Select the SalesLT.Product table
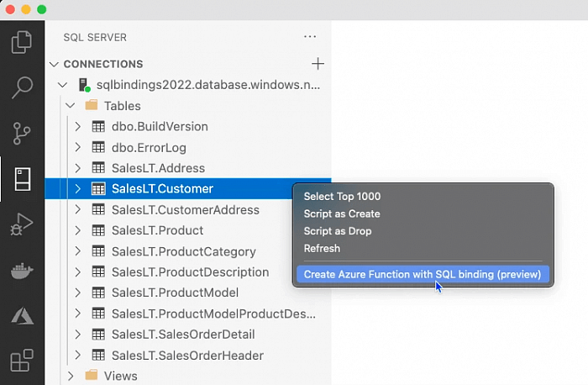 click(x=157, y=230)
